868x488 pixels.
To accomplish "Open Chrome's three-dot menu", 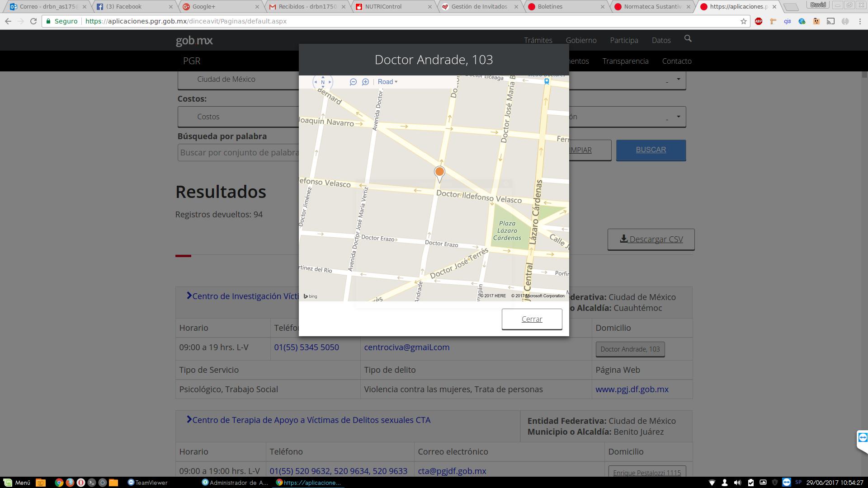I will click(x=860, y=21).
